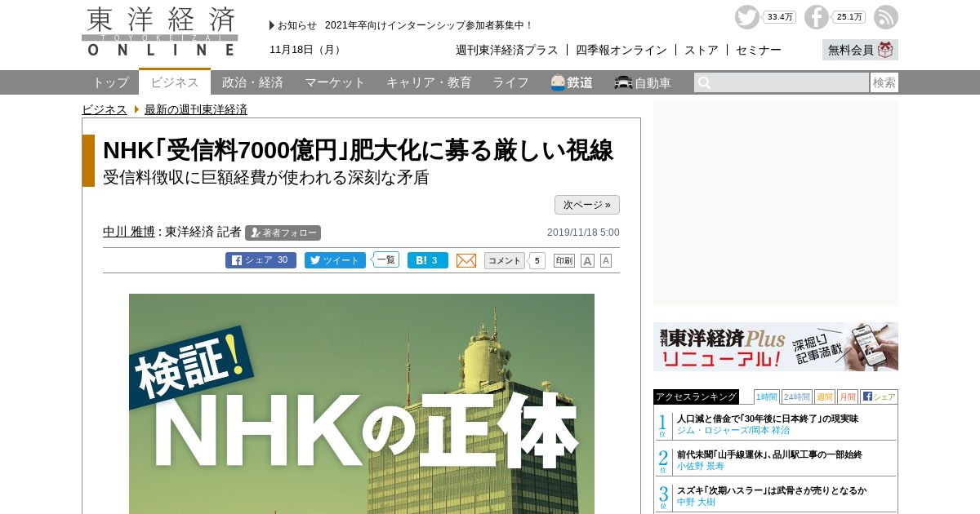Open the トップ navigation tab
The image size is (980, 514).
(x=110, y=82)
